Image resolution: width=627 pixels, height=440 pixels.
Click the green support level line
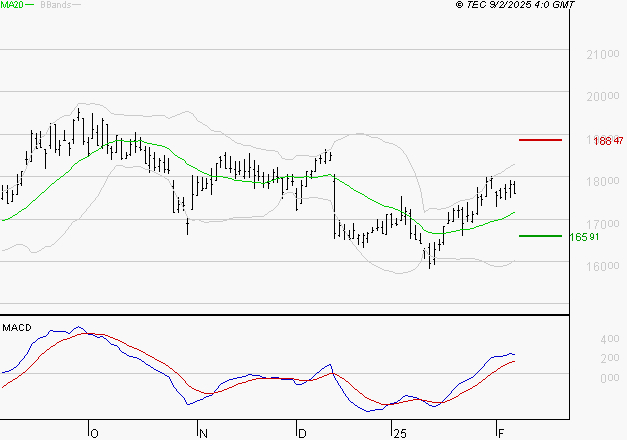(x=540, y=236)
